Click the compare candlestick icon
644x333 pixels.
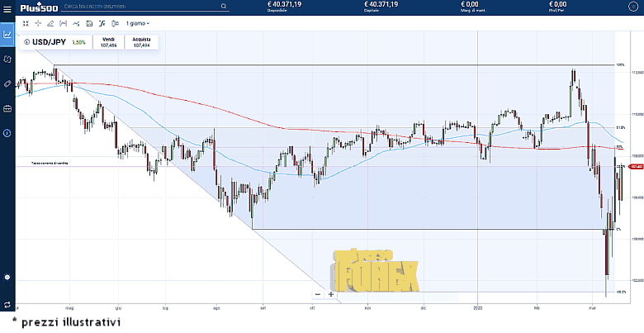tap(115, 23)
